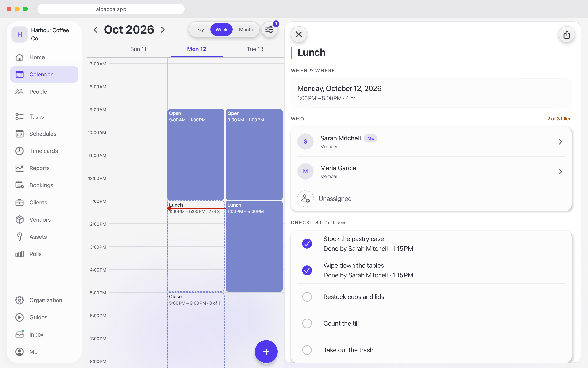
Task: Select the Week view tab
Action: coord(221,30)
